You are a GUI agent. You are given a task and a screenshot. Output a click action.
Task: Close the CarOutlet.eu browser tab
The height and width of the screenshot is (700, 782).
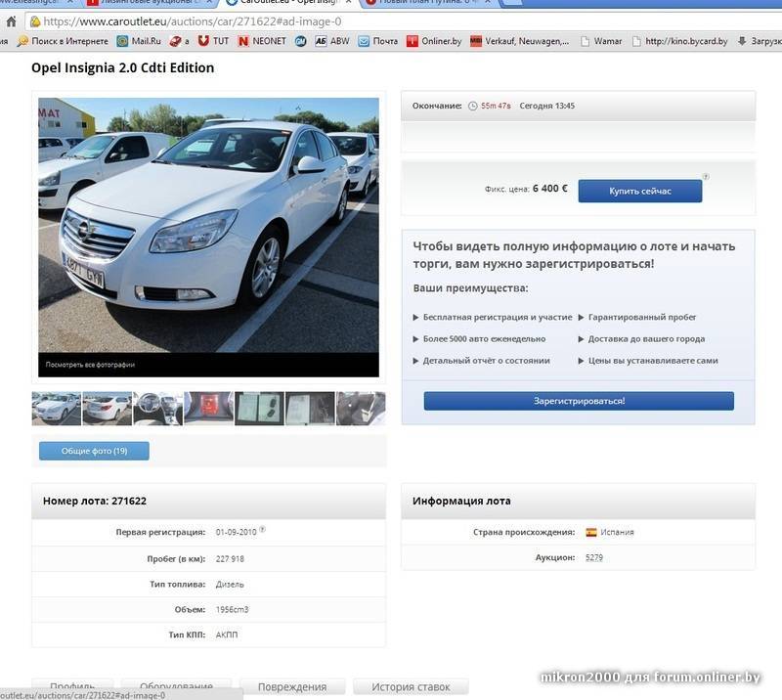[349, 2]
